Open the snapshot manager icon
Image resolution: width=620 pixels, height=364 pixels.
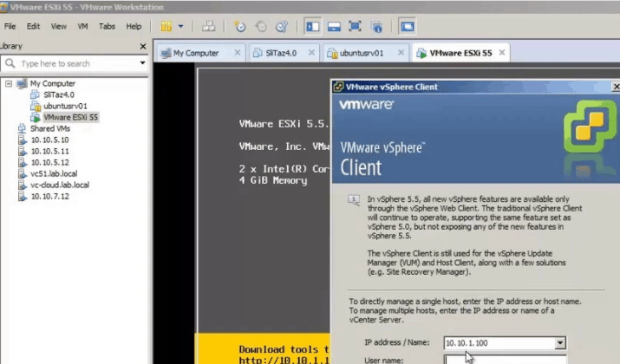pyautogui.click(x=282, y=27)
